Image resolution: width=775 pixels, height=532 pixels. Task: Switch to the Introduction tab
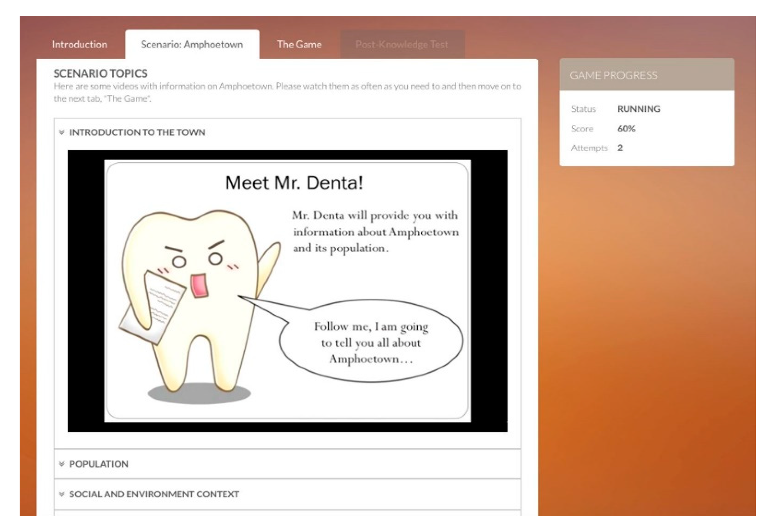80,45
